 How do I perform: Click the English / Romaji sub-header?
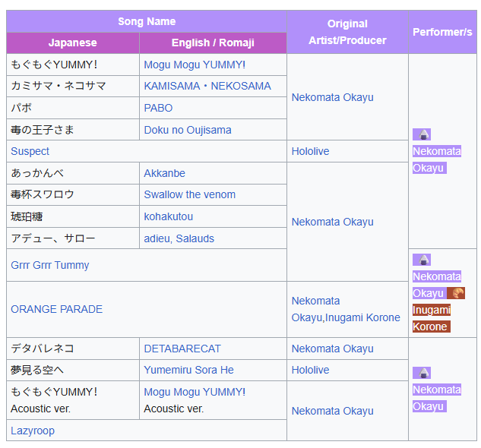(x=213, y=43)
